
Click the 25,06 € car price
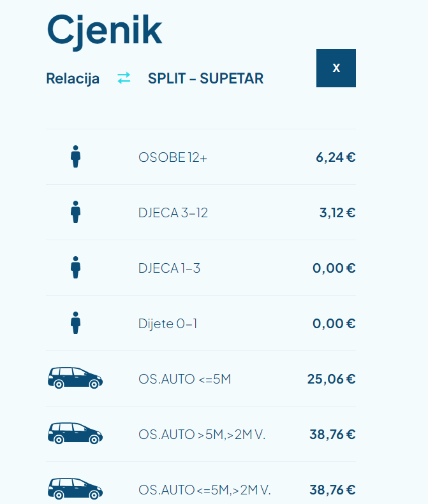click(331, 379)
